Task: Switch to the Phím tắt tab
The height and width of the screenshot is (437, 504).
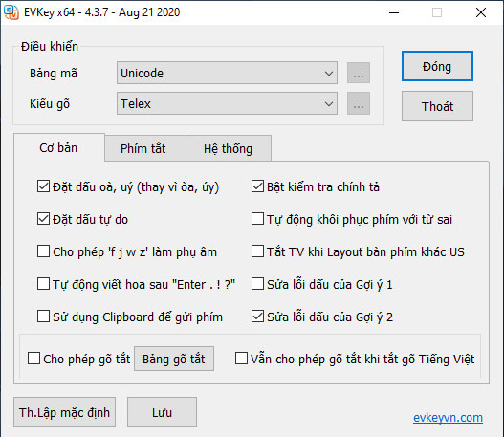Action: tap(143, 148)
